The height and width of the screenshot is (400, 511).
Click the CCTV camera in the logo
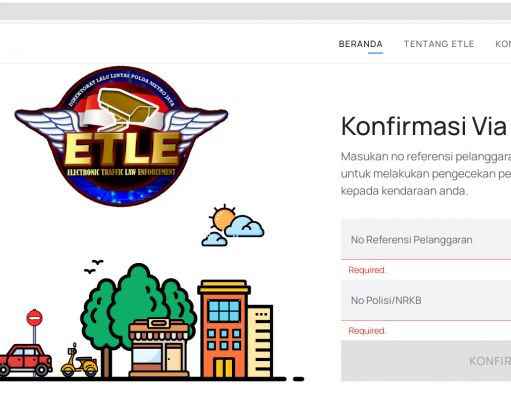(128, 110)
